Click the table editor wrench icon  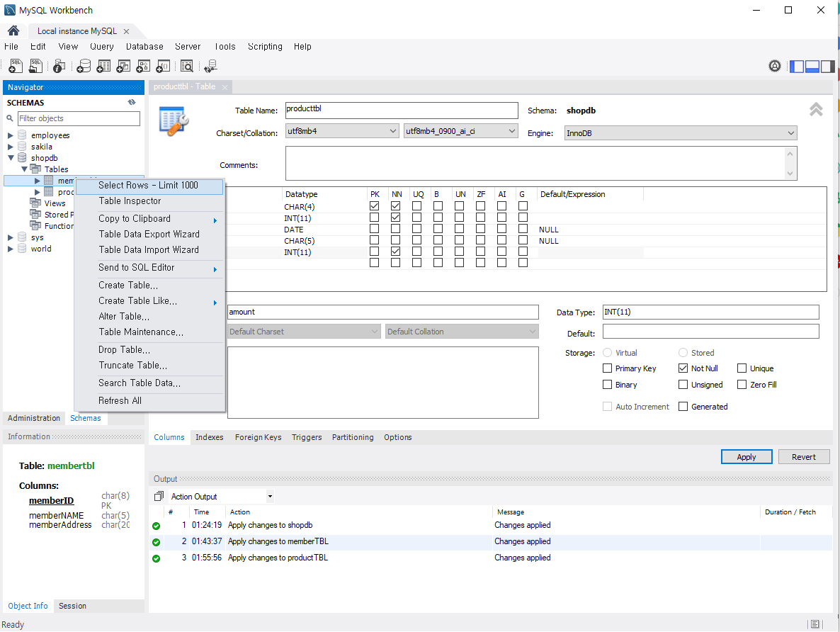click(174, 121)
